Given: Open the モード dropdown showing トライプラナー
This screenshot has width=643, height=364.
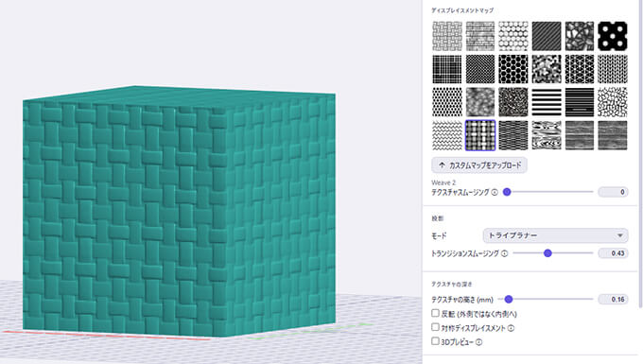Looking at the screenshot, I should point(555,235).
